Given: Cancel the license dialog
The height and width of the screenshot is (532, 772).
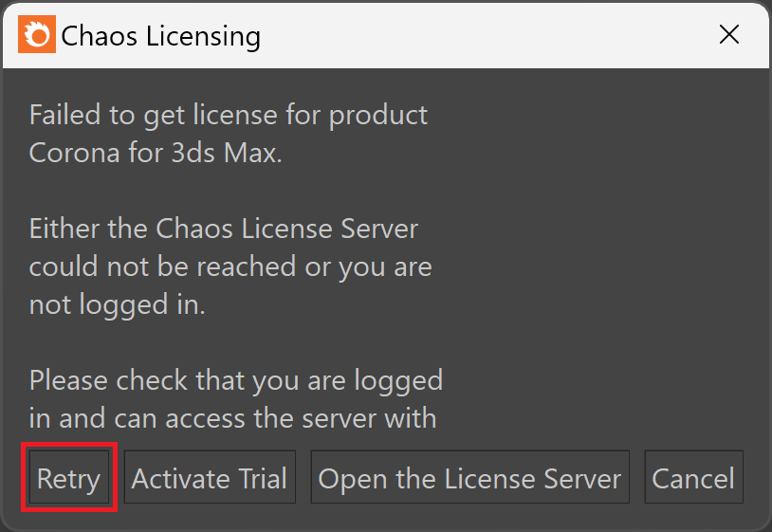Looking at the screenshot, I should [x=693, y=477].
